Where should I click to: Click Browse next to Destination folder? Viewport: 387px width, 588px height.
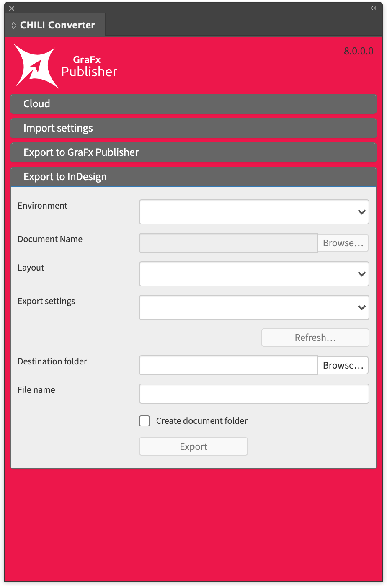tap(343, 365)
